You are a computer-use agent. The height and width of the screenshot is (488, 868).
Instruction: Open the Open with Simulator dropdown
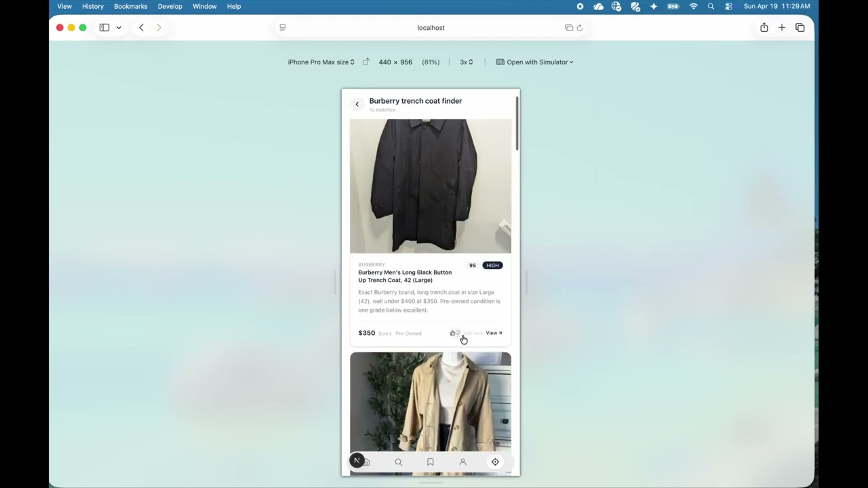coord(534,62)
